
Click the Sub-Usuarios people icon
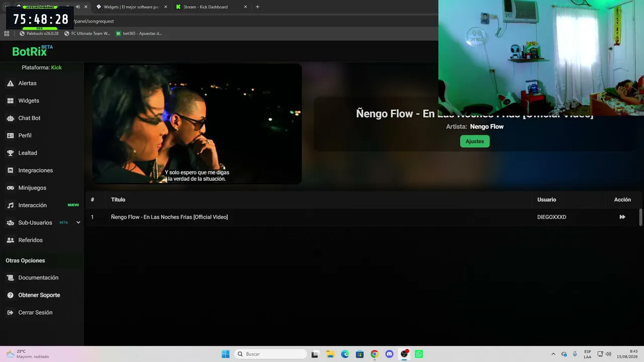click(10, 223)
